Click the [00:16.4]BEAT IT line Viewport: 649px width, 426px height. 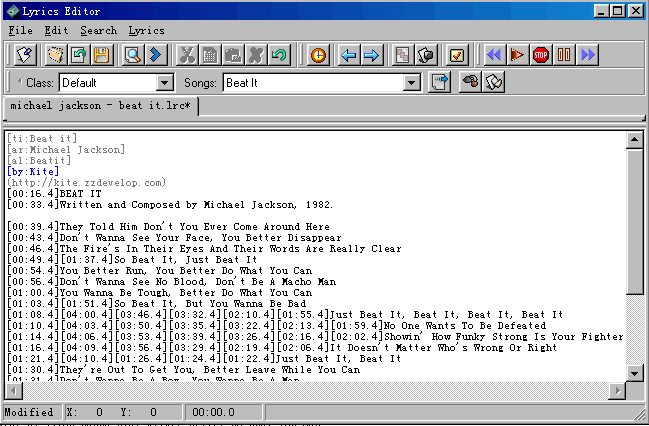(x=54, y=193)
